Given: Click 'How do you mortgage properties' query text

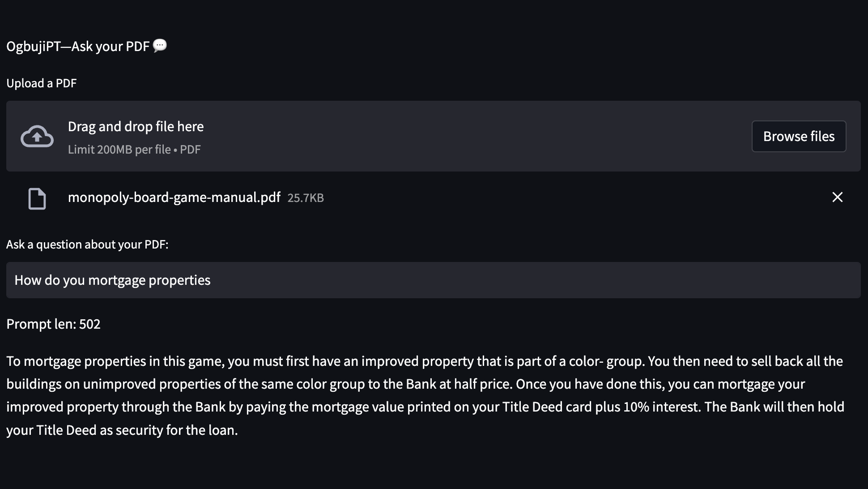Looking at the screenshot, I should (x=112, y=280).
